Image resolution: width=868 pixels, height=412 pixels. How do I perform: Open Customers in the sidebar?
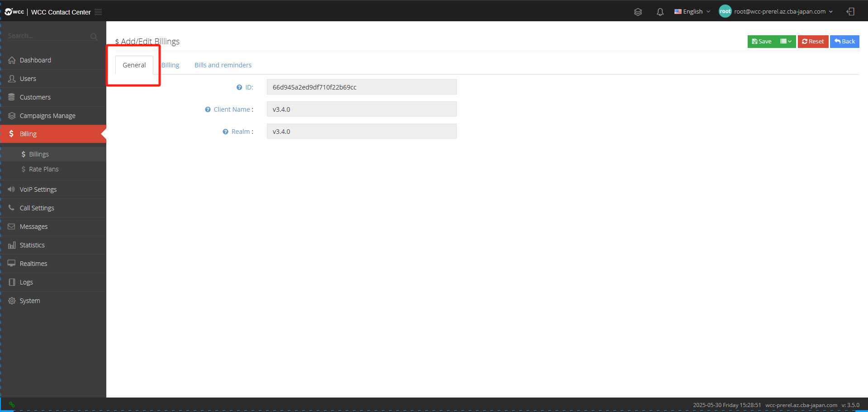53,97
